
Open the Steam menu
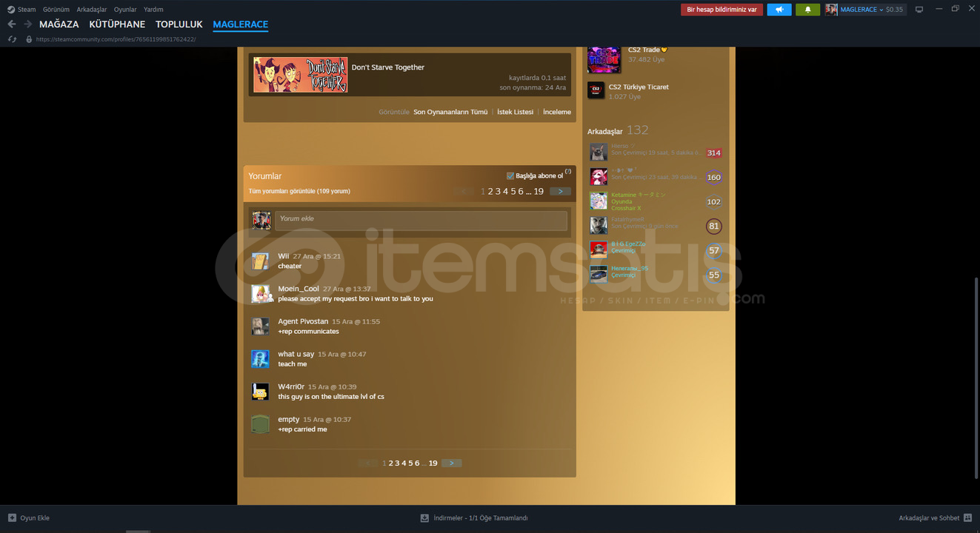[x=27, y=10]
